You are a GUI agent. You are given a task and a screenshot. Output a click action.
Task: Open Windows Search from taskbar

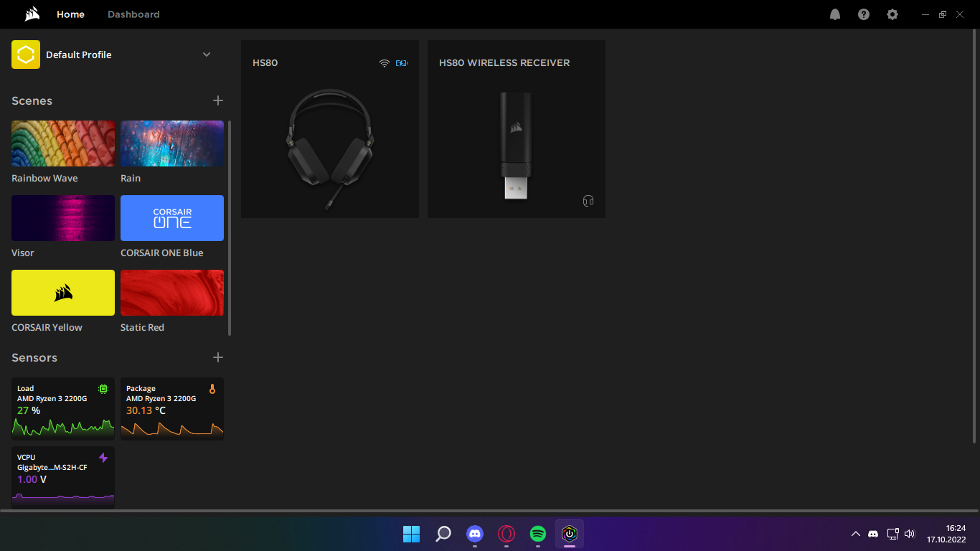click(x=443, y=534)
